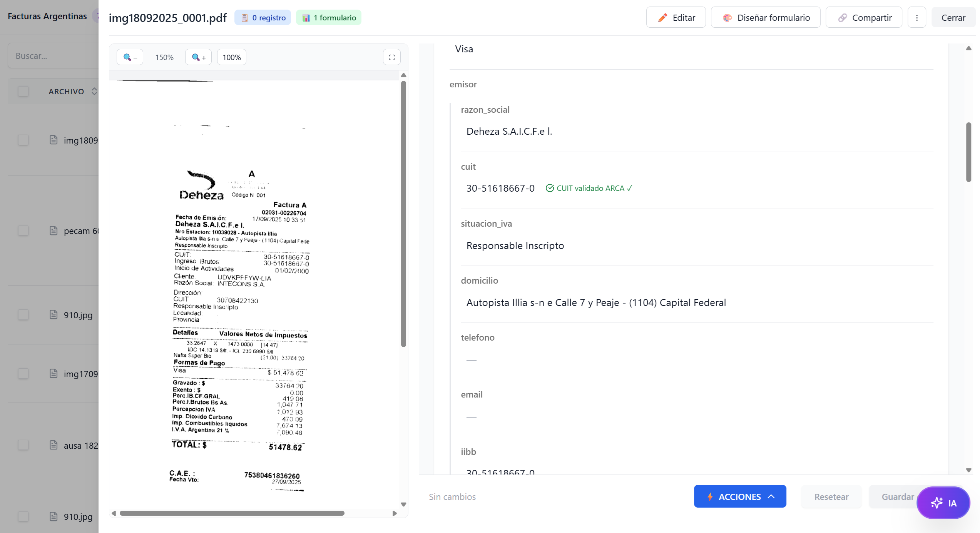Tick the checkbox for img1709 file row
980x533 pixels.
[23, 374]
